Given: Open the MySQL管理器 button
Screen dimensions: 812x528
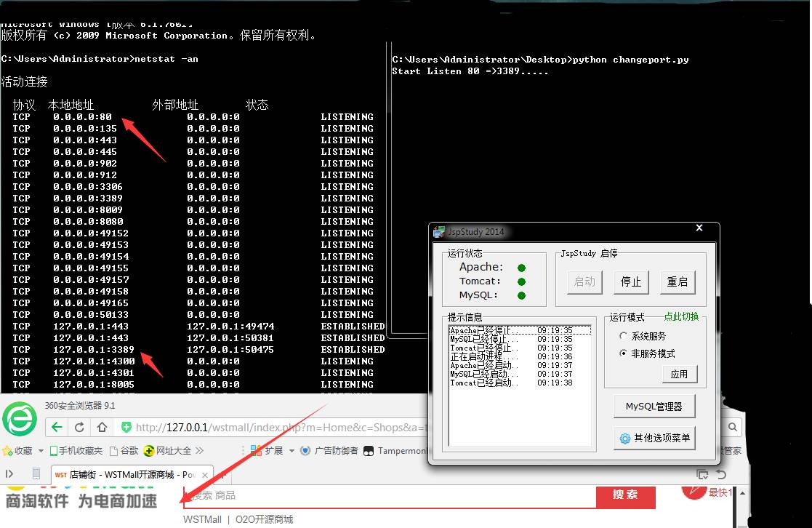Looking at the screenshot, I should 654,407.
